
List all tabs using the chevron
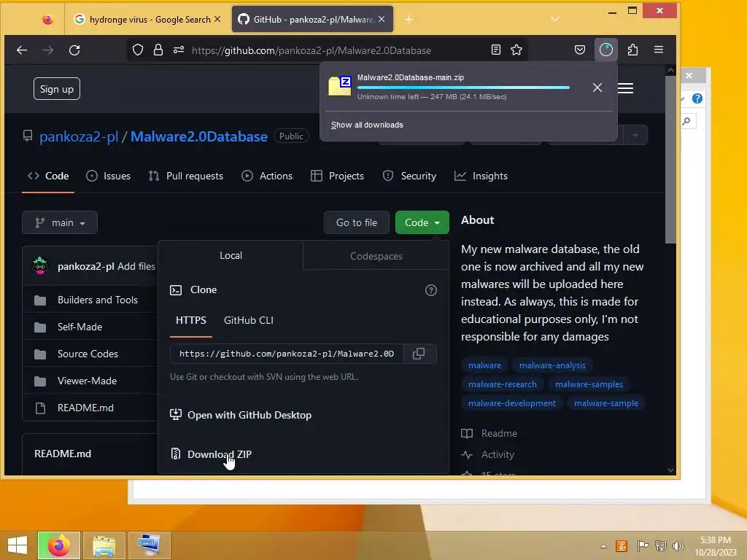[555, 19]
